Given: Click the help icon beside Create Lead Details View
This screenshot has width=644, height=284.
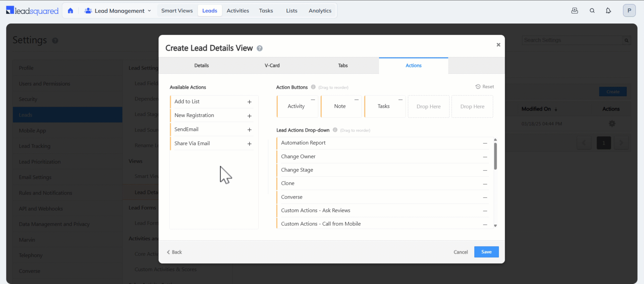Looking at the screenshot, I should click(260, 49).
